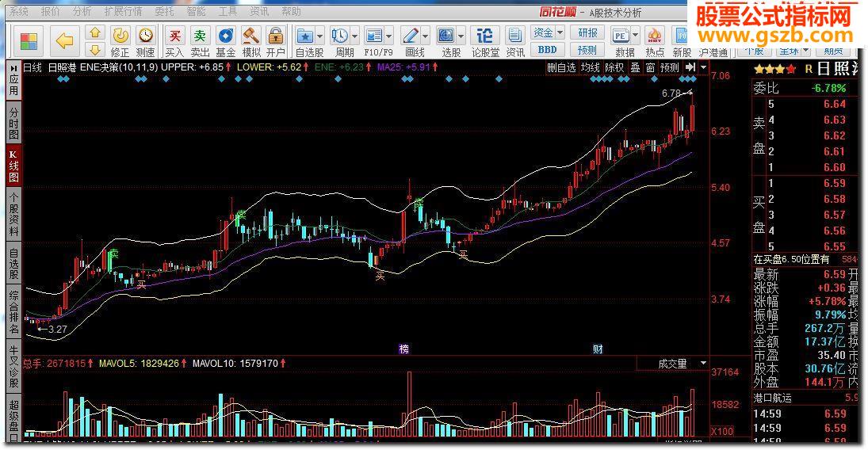
Task: Click the R margin-trading badge
Action: (809, 69)
